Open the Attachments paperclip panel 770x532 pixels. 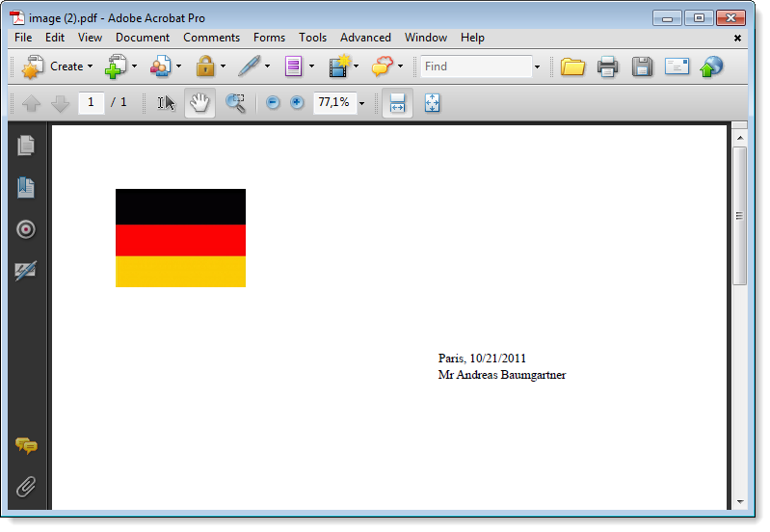click(26, 487)
